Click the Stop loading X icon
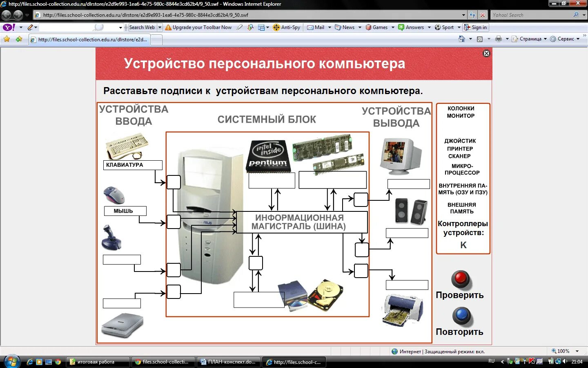The image size is (588, 368). point(483,15)
